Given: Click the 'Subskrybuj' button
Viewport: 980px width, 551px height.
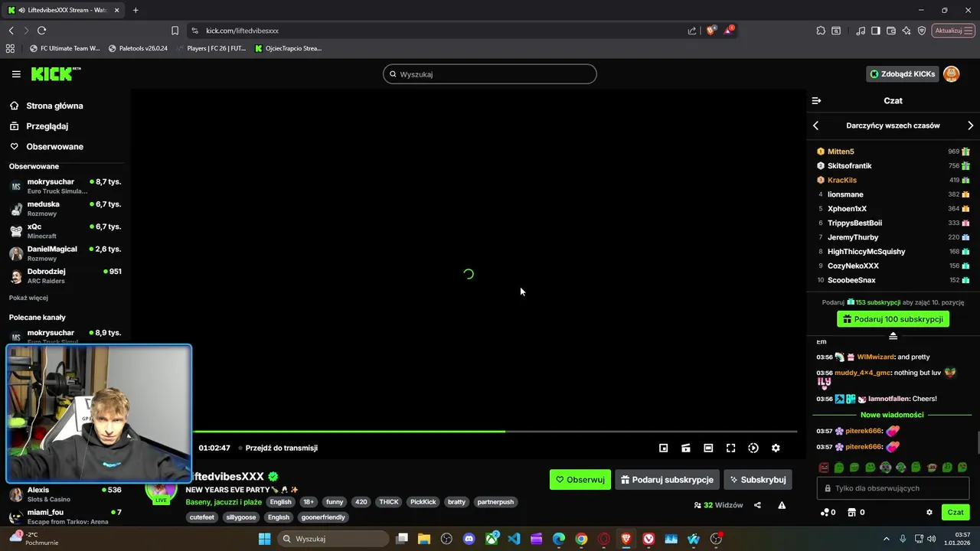Looking at the screenshot, I should click(x=757, y=480).
